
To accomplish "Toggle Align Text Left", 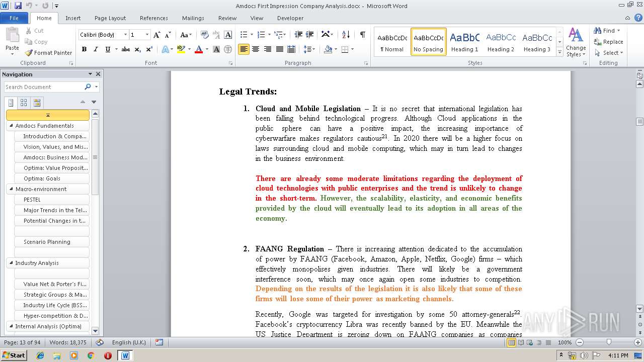I will pyautogui.click(x=244, y=49).
